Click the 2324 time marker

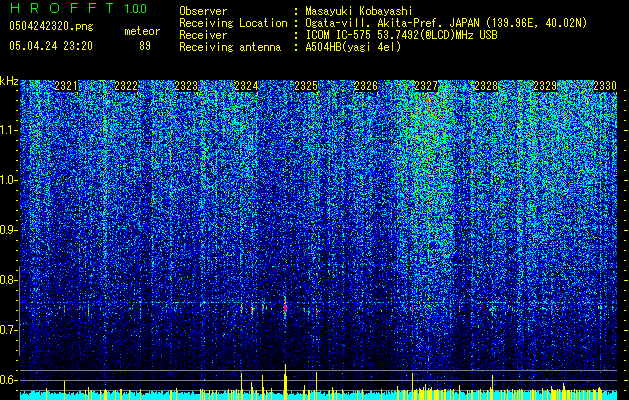tap(246, 86)
